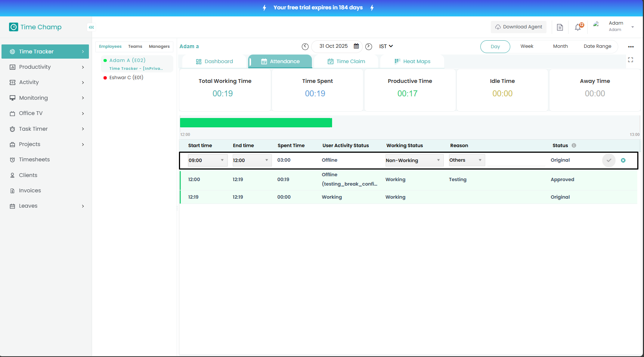Switch to the Time Claim tab

346,62
